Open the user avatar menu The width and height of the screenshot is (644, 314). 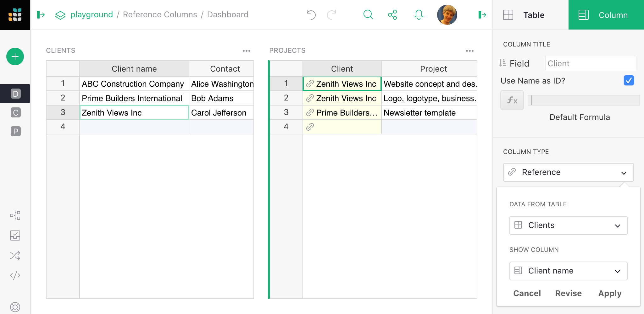point(447,15)
